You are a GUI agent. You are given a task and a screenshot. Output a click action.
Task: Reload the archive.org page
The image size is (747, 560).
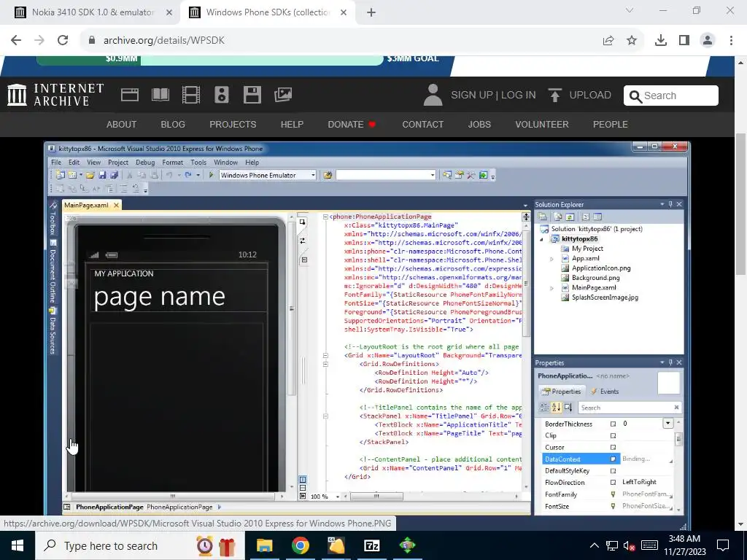(63, 40)
